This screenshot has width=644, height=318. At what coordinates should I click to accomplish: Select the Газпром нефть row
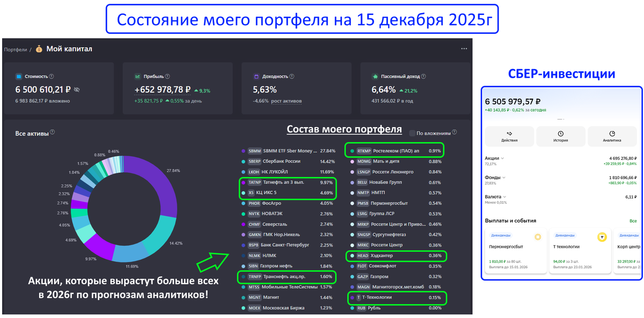[288, 267]
